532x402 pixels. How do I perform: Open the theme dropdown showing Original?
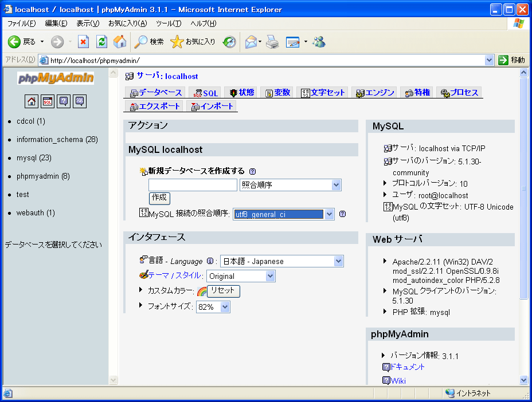pyautogui.click(x=241, y=276)
